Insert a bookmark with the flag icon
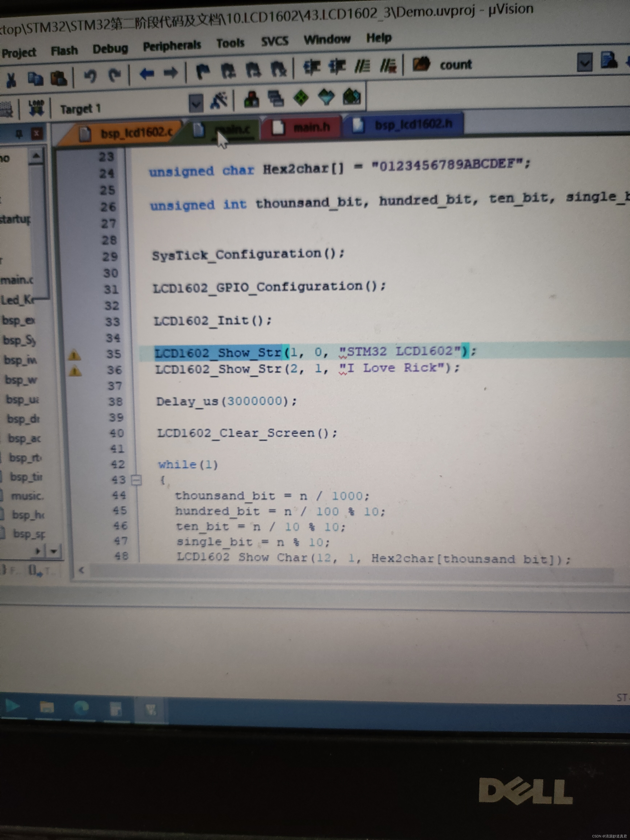The height and width of the screenshot is (840, 630). (x=203, y=71)
